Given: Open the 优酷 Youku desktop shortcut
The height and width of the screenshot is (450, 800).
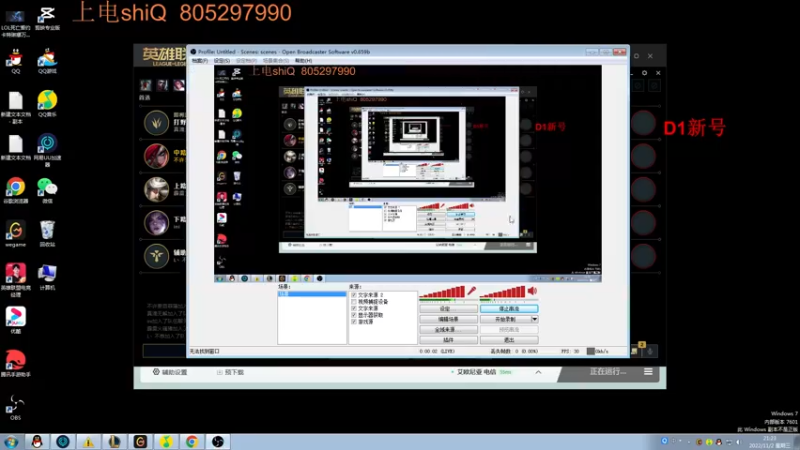Looking at the screenshot, I should click(x=15, y=320).
